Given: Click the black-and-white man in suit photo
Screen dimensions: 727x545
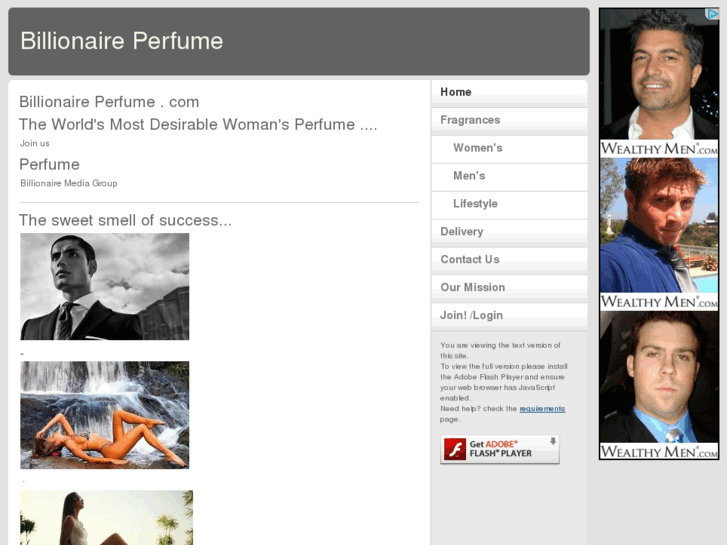Looking at the screenshot, I should coord(105,287).
